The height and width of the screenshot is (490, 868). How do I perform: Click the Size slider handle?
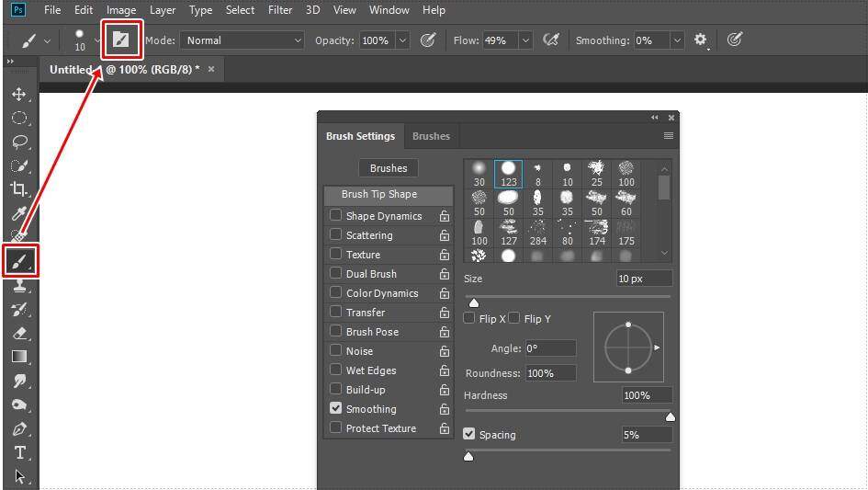pyautogui.click(x=474, y=302)
